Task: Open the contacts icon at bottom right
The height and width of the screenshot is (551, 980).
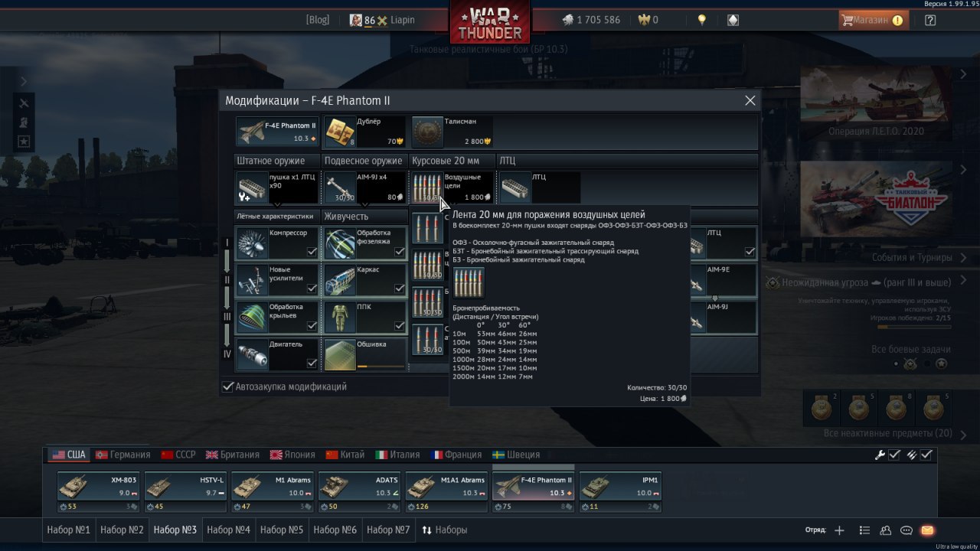Action: (886, 530)
